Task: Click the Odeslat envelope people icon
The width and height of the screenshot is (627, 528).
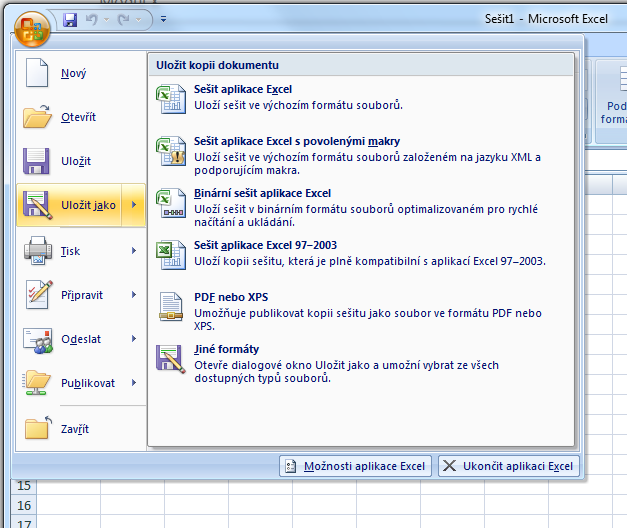Action: (38, 341)
